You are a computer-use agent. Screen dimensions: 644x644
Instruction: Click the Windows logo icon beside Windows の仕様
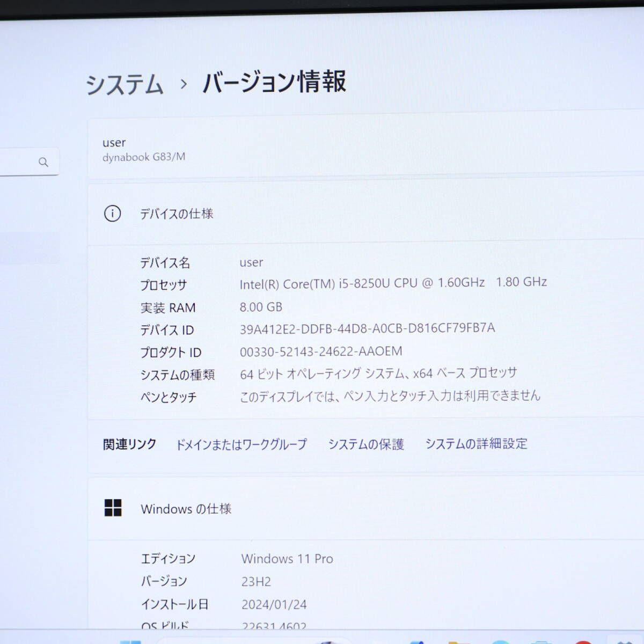(113, 508)
